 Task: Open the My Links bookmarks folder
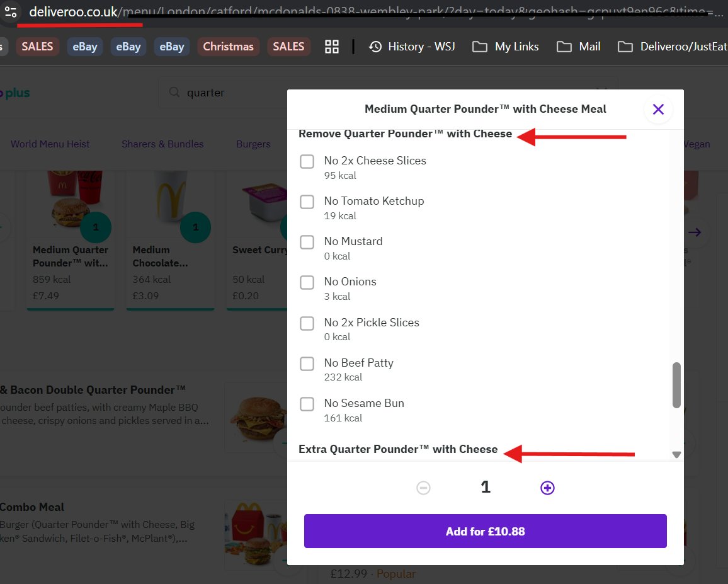(x=505, y=47)
